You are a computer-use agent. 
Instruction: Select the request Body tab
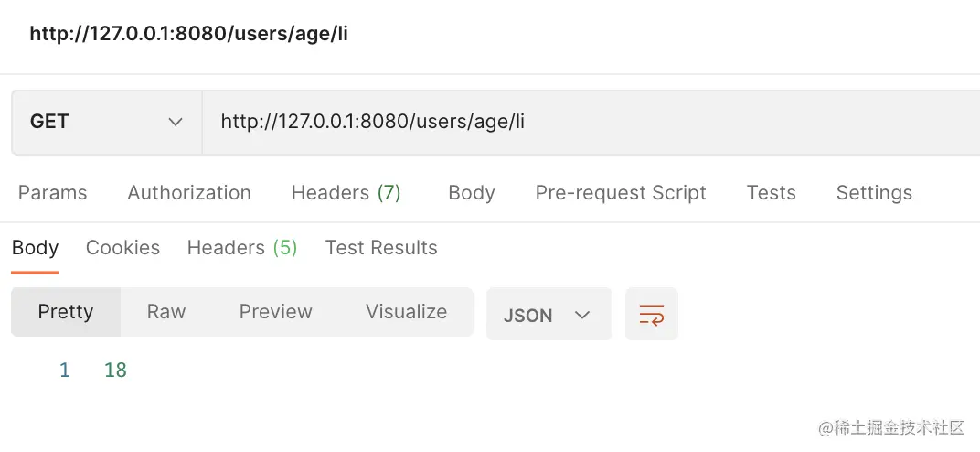[472, 193]
